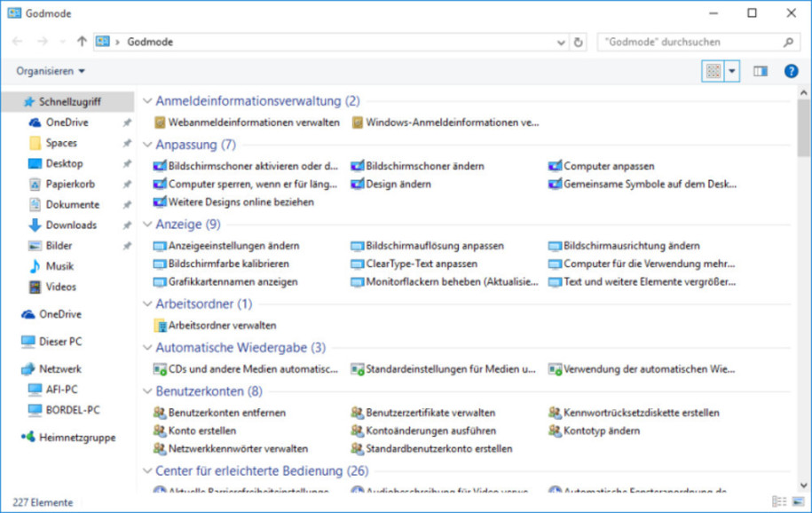This screenshot has height=513, width=812.
Task: Collapse the Anpassung (7) group
Action: [x=147, y=145]
